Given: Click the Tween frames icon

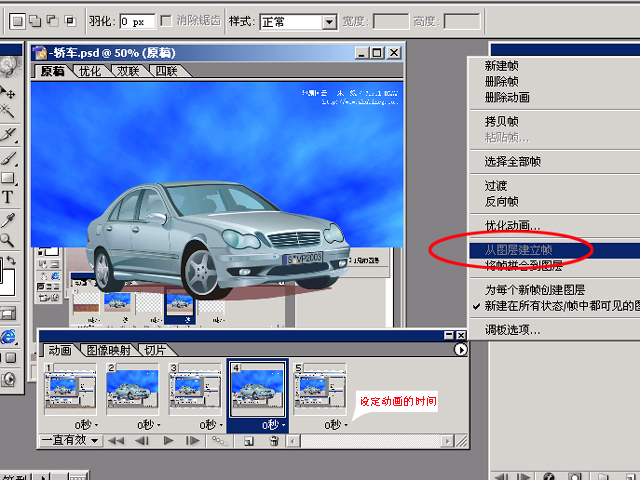Looking at the screenshot, I should point(216,440).
